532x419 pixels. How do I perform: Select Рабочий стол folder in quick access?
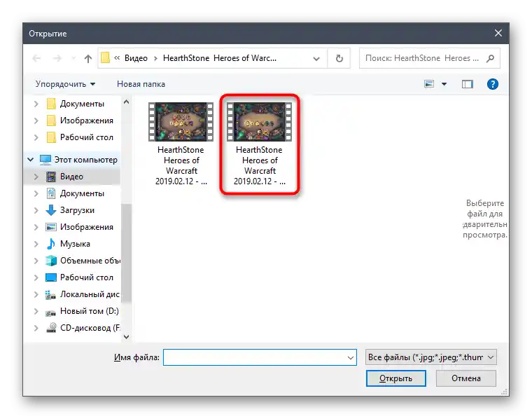(87, 137)
